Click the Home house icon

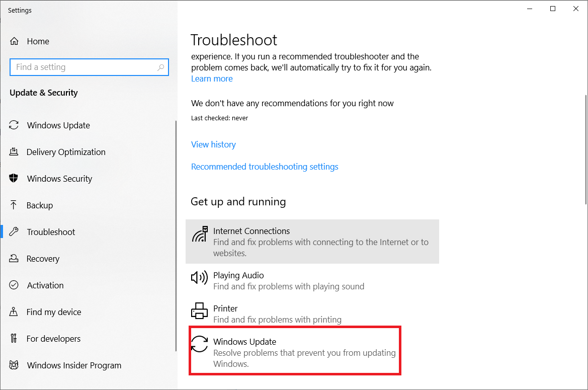tap(14, 41)
